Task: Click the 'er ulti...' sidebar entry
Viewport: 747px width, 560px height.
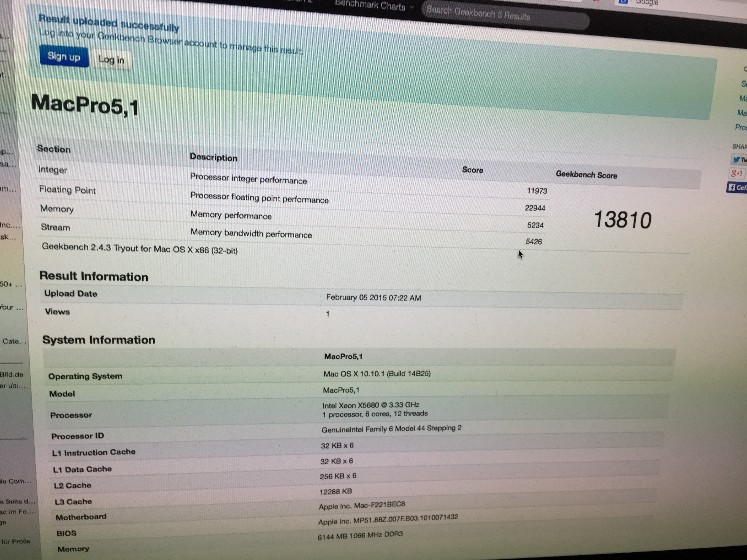Action: tap(13, 386)
